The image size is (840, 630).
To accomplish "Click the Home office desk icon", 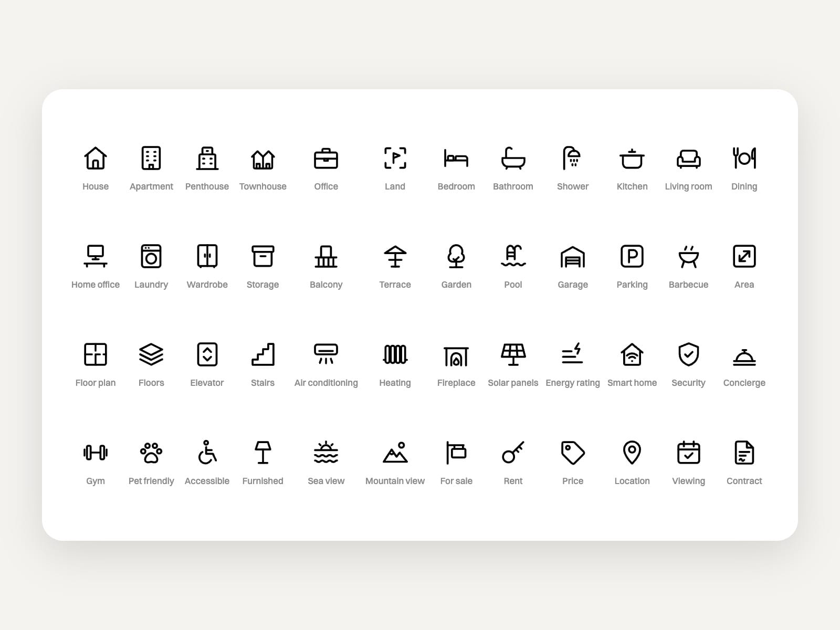I will coord(96,256).
